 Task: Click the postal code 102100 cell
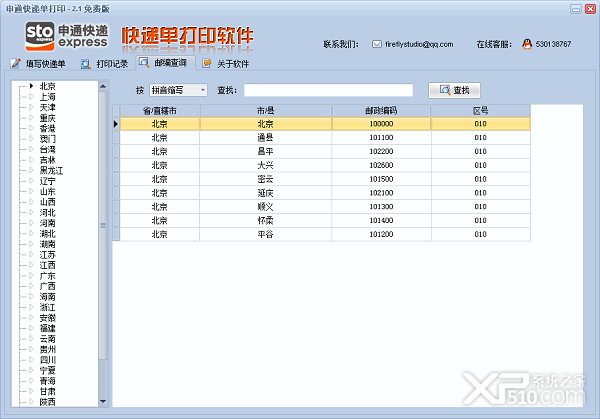381,192
